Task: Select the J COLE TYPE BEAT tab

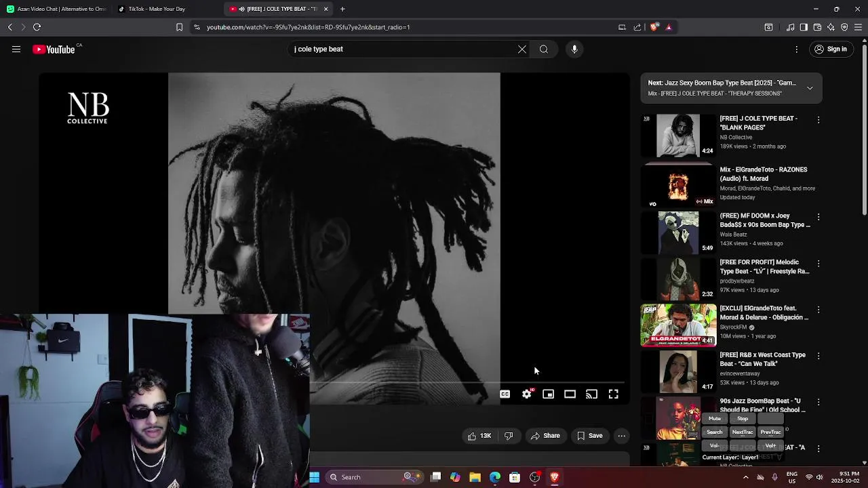Action: 278,9
